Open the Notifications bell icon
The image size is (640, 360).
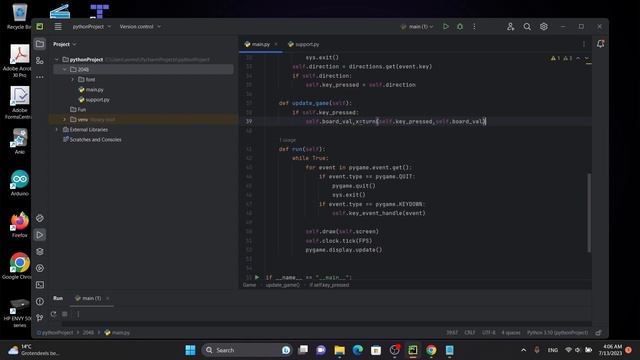600,44
